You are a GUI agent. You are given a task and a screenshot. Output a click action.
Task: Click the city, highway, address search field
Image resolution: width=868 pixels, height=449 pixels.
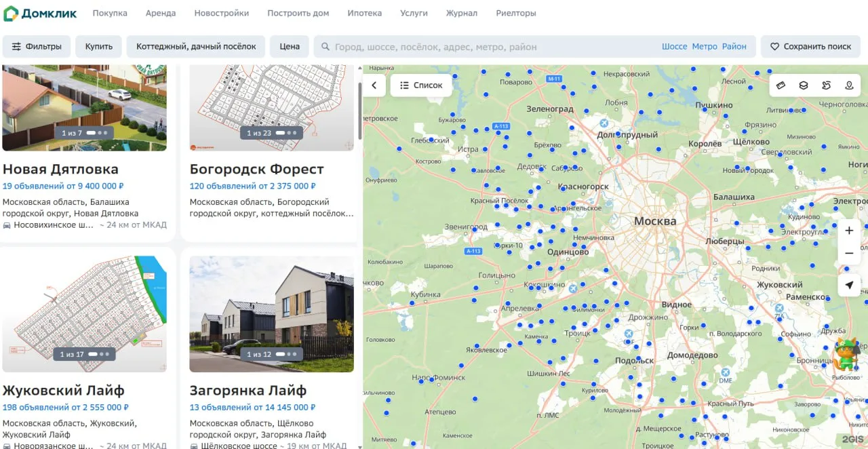[488, 47]
